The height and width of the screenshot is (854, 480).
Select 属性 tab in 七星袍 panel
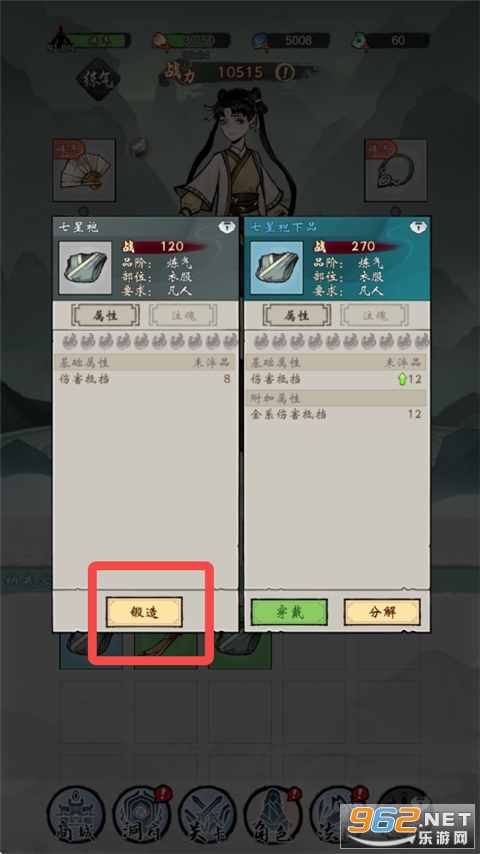106,315
